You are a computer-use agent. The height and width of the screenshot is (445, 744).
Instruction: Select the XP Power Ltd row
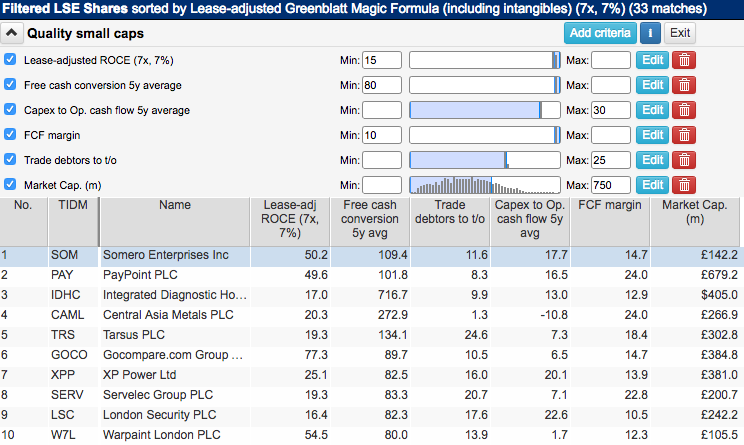(370, 375)
